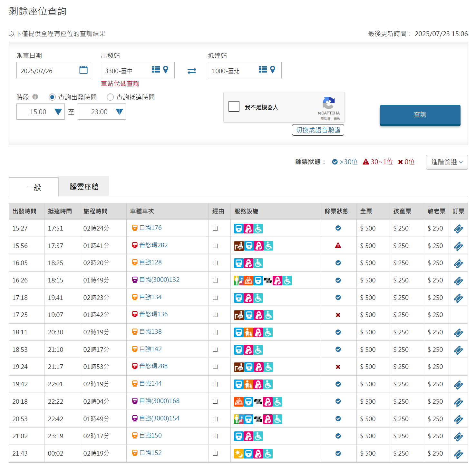Book ticket icon for 自強134
The height and width of the screenshot is (473, 476).
pos(458,298)
